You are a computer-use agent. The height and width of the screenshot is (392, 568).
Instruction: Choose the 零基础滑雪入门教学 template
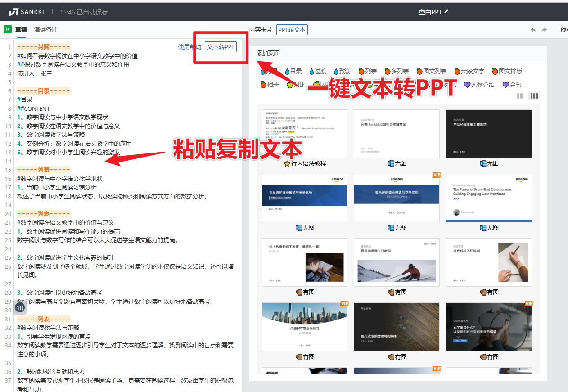tap(397, 262)
